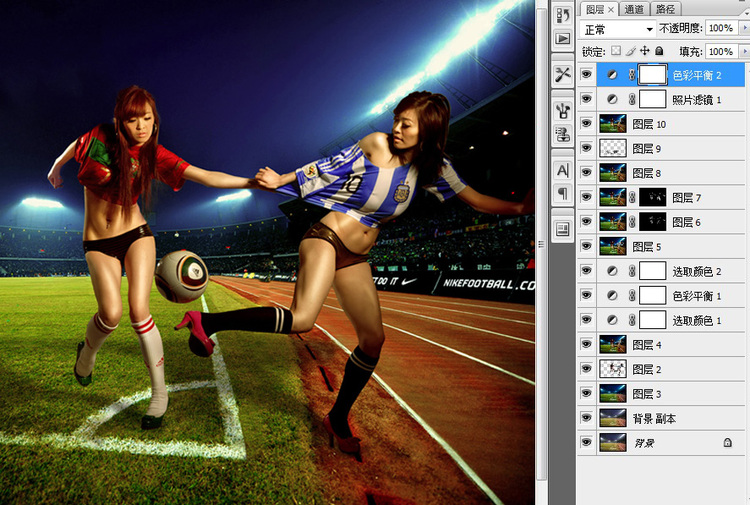Click the lock position move icon

pyautogui.click(x=645, y=51)
